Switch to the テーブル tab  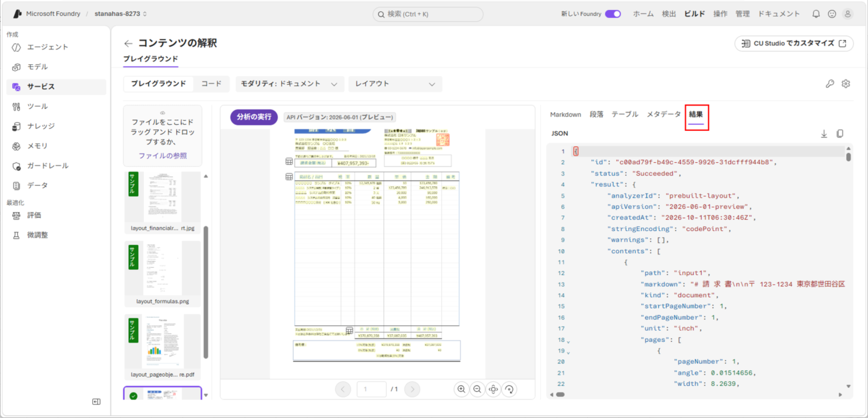[625, 115]
